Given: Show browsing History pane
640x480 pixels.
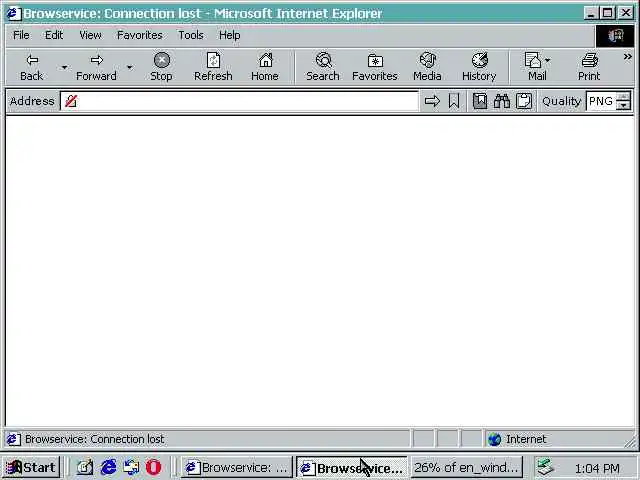Looking at the screenshot, I should coord(479,67).
